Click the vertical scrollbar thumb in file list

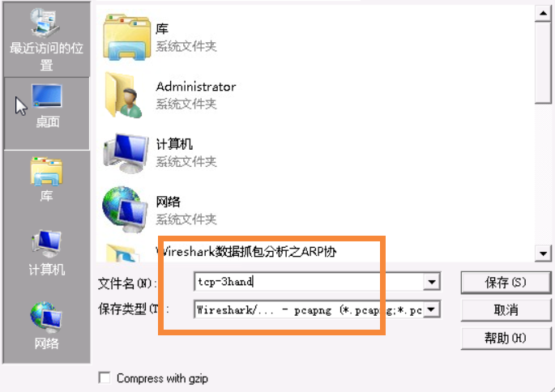543,62
